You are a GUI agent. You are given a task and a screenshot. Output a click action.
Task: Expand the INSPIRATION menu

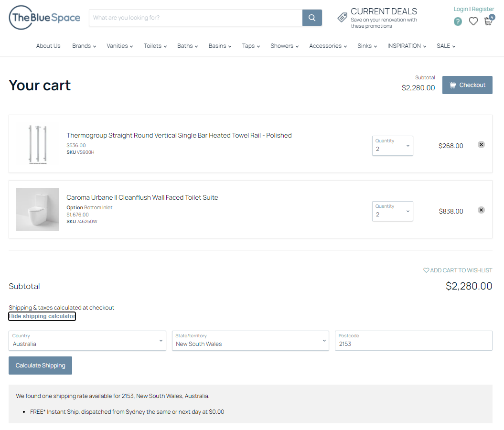point(407,46)
